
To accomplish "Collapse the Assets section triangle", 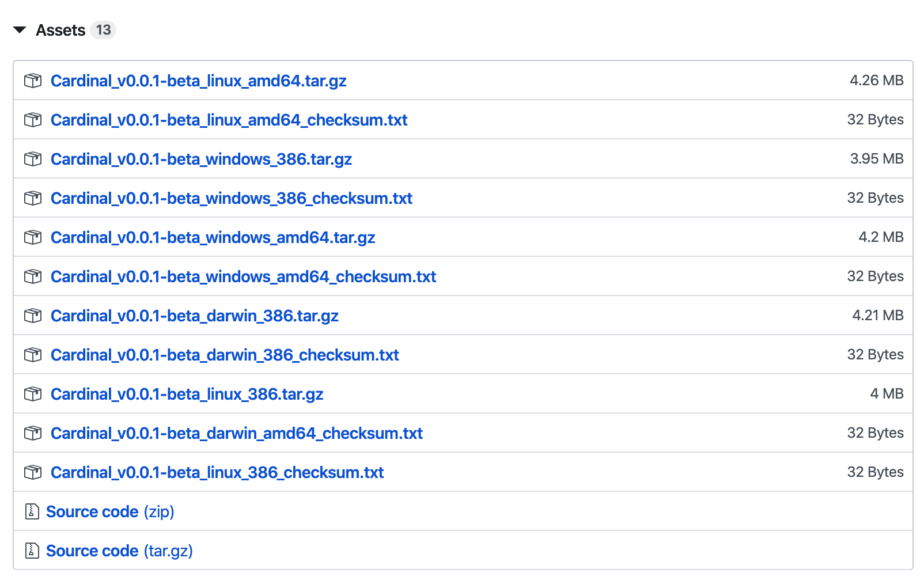I will coord(20,30).
